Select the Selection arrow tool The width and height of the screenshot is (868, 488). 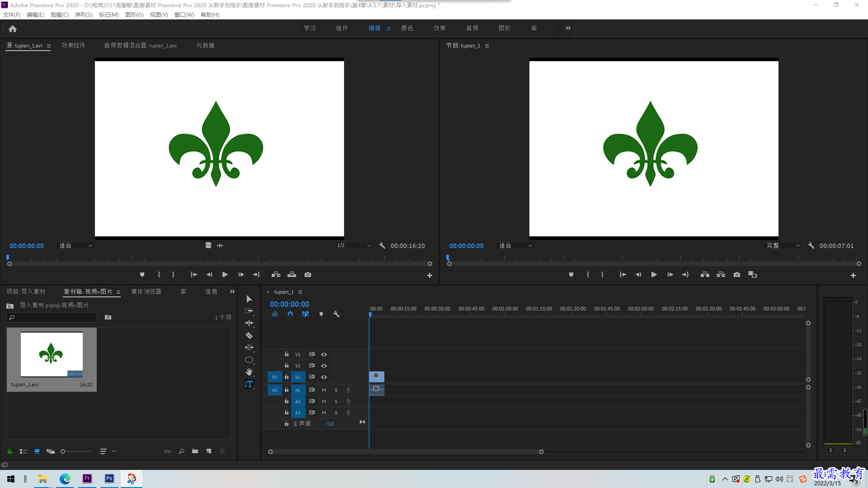249,299
